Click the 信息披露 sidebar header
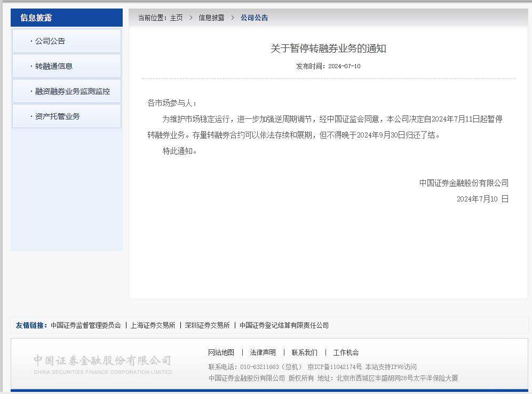This screenshot has height=394, width=532. point(67,18)
